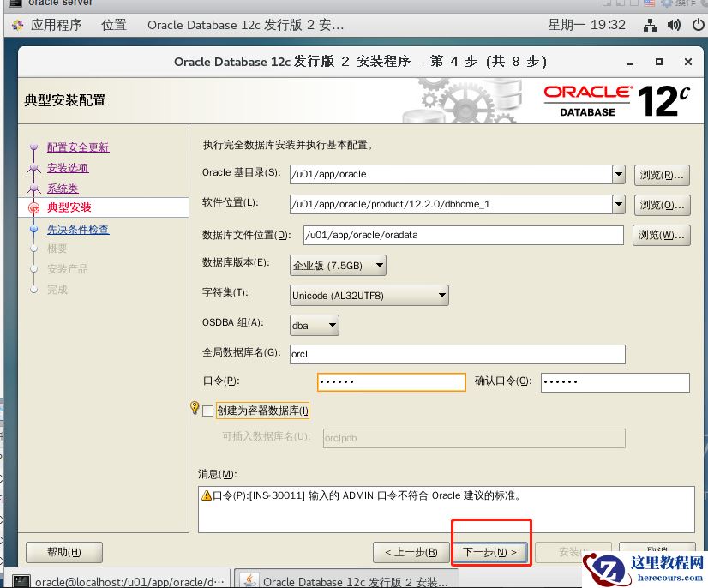Click the 星期一 19:32 clock
708x588 pixels.
point(586,26)
